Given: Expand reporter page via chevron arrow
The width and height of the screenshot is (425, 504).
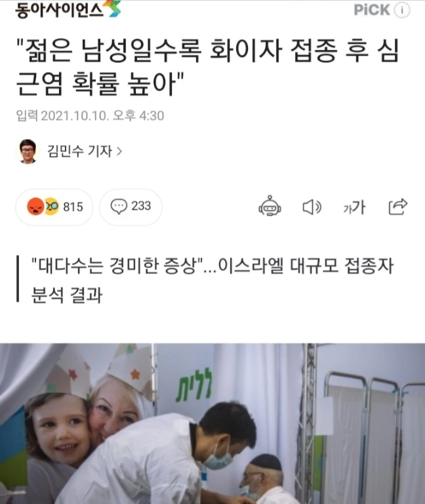Looking at the screenshot, I should (119, 151).
